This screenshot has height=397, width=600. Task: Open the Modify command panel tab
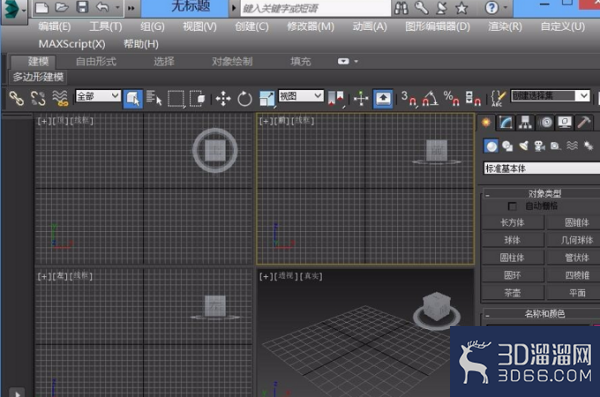506,123
